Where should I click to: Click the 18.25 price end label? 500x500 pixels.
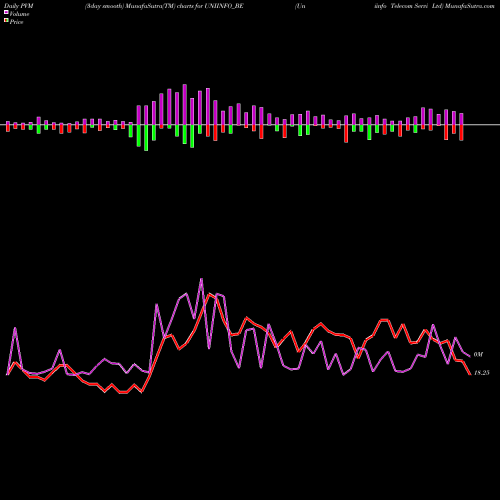pos(481,373)
